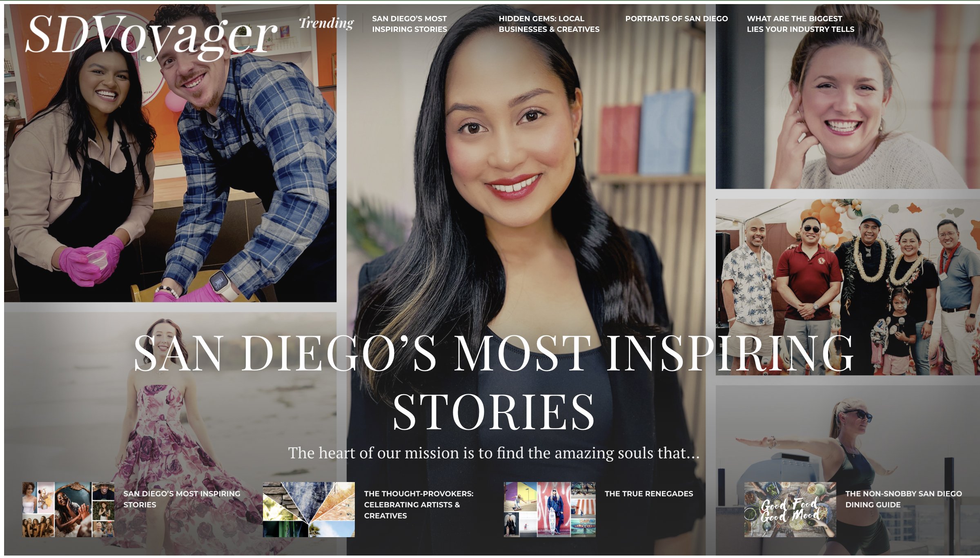This screenshot has width=980, height=558.
Task: Select Hidden Gems: Local Businesses & Creatives
Action: (549, 24)
